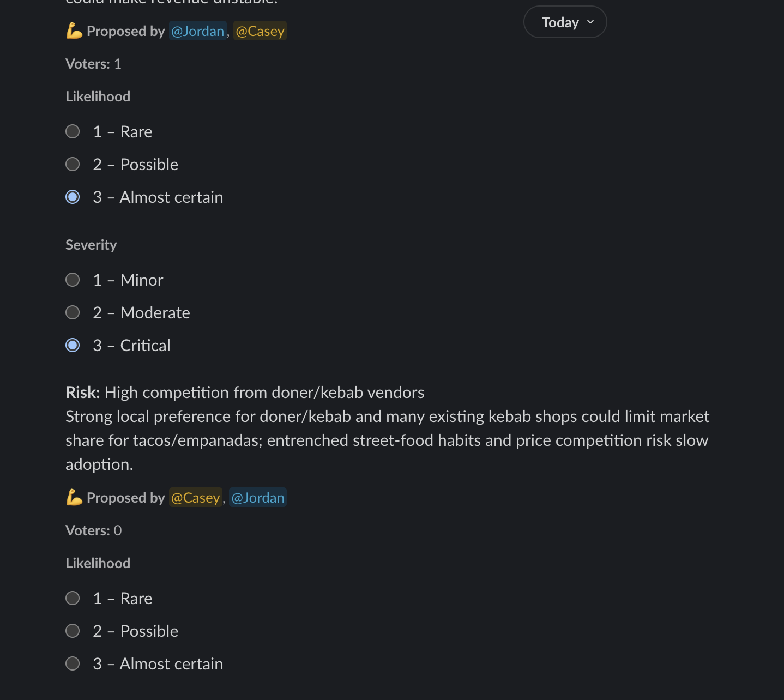Click the @Casey mention in the first proposal
The image size is (784, 700).
260,31
